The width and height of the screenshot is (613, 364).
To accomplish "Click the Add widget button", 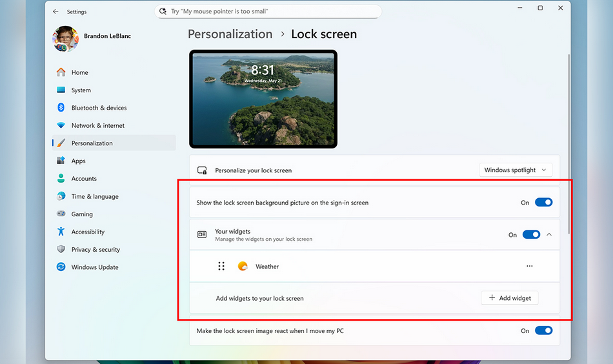I will [509, 298].
